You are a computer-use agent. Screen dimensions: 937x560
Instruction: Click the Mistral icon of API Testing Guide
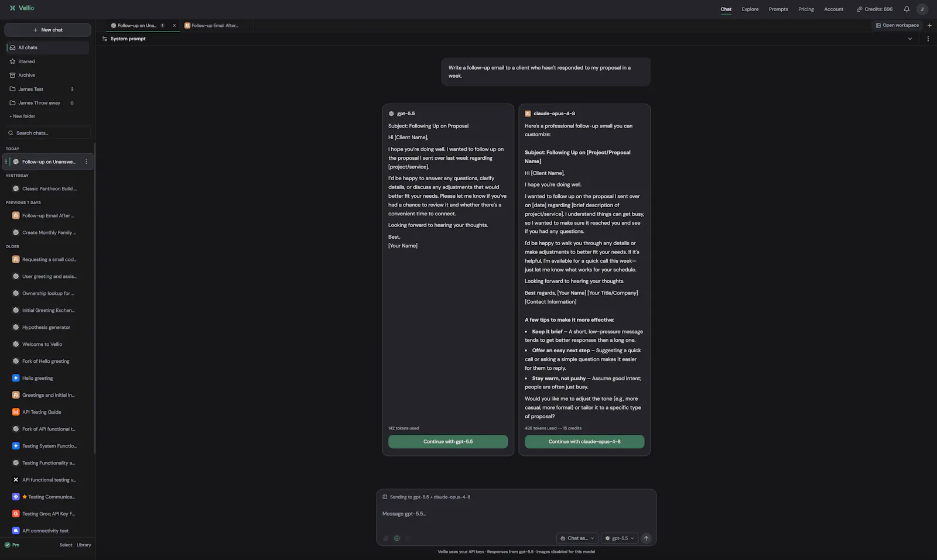16,412
